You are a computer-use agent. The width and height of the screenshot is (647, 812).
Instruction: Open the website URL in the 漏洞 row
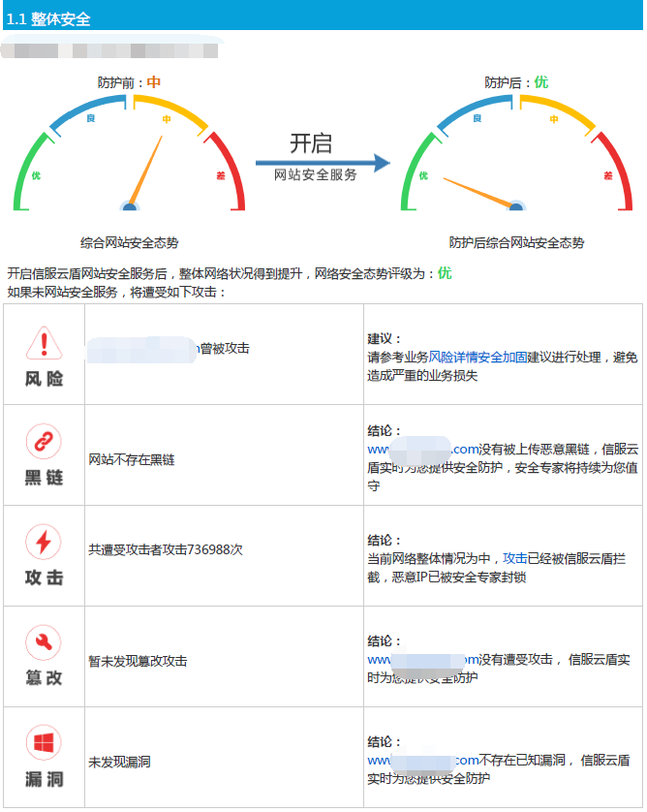coord(423,761)
